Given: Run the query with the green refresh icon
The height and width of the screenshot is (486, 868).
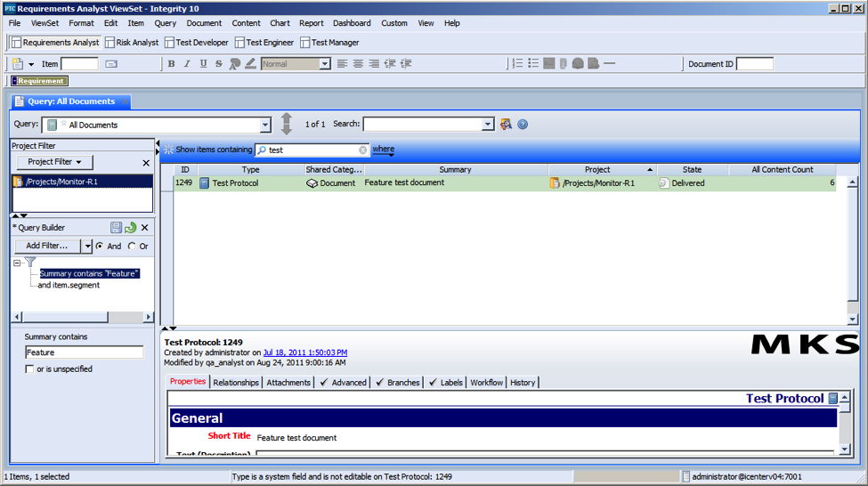Looking at the screenshot, I should [131, 228].
